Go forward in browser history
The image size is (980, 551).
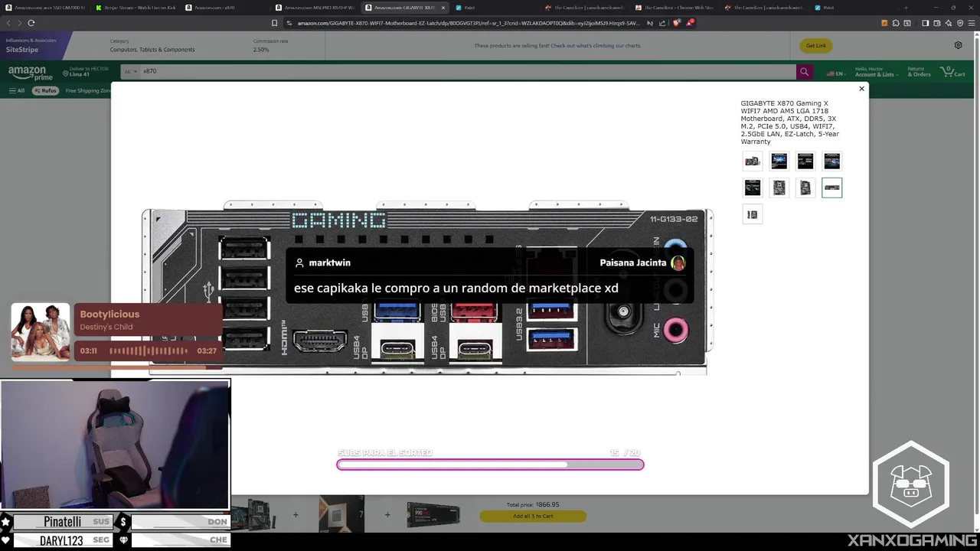point(20,23)
